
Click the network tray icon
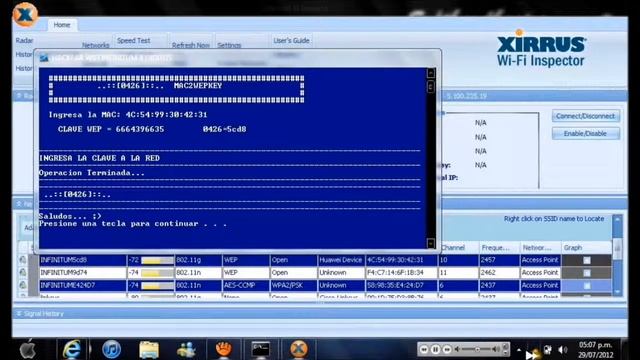[x=548, y=349]
